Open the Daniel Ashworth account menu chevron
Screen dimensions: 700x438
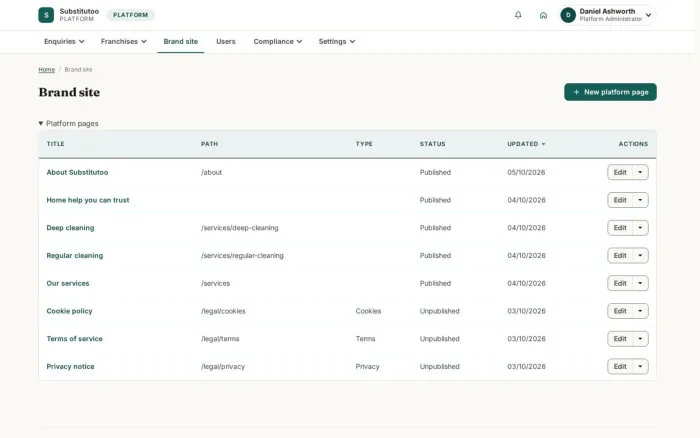pos(648,15)
